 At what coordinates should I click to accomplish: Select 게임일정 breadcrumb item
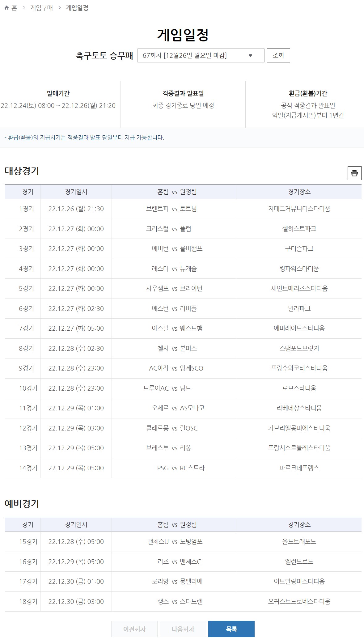(77, 8)
